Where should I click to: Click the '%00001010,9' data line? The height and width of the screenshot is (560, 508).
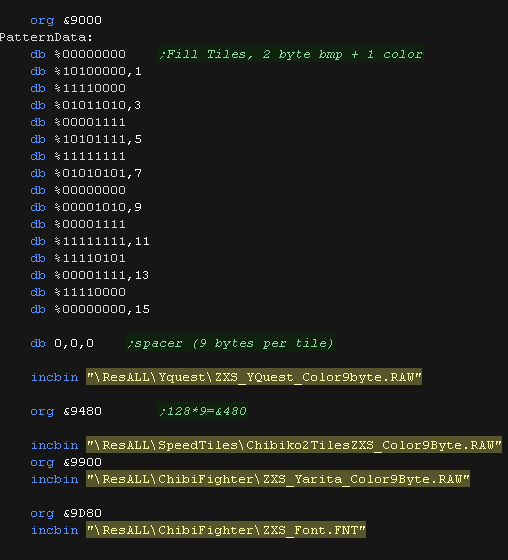[x=86, y=207]
